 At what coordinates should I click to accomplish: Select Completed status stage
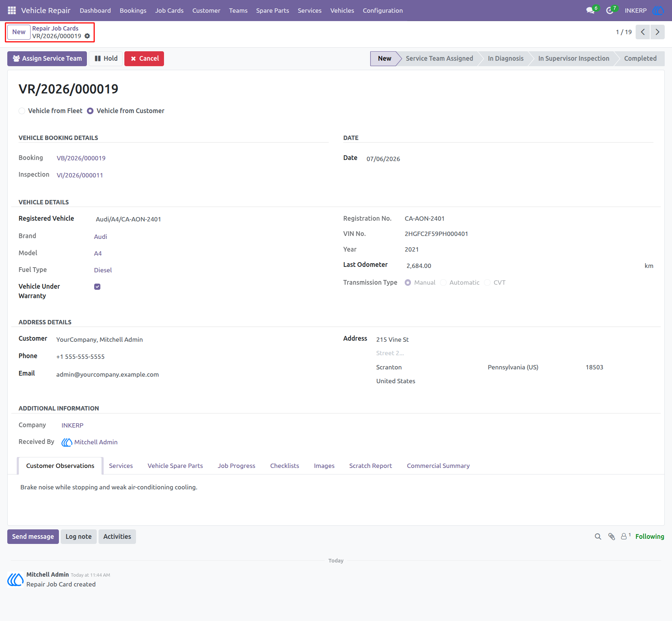(x=640, y=59)
